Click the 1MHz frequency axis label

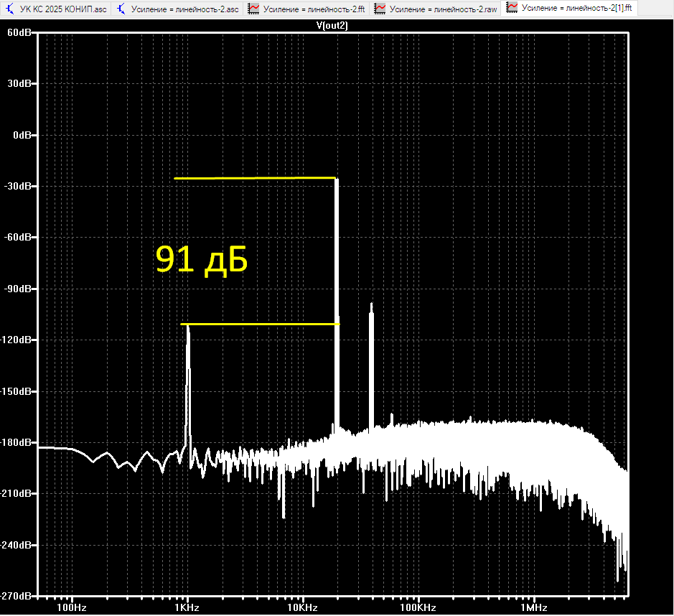pos(534,607)
